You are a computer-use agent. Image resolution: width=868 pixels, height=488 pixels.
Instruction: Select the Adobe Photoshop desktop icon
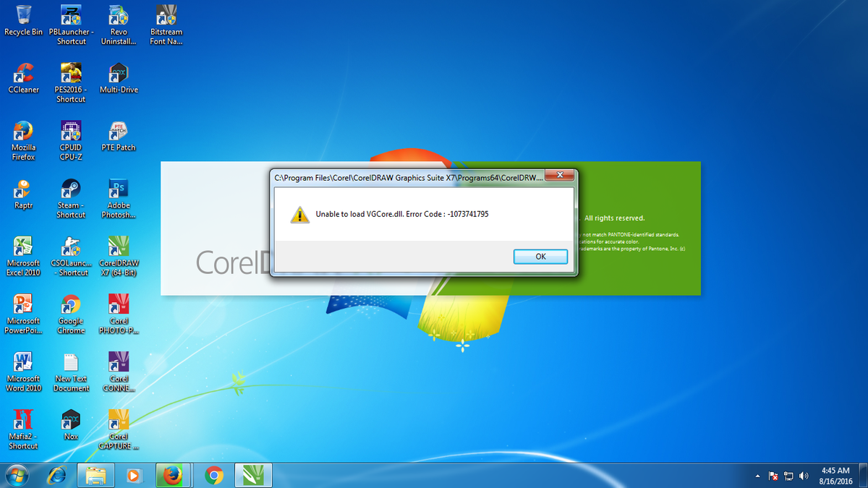(119, 197)
